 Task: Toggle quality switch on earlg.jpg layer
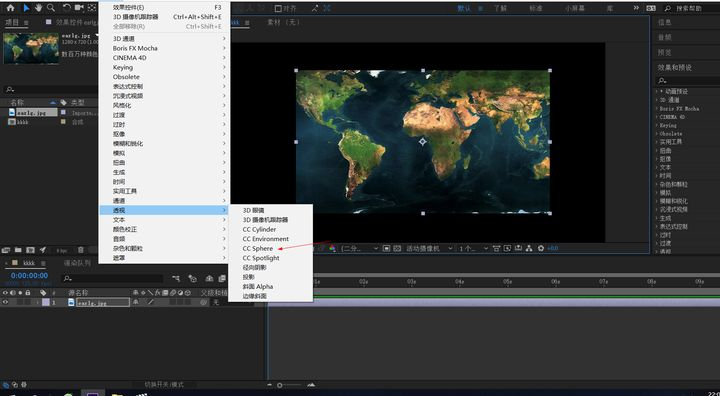150,302
